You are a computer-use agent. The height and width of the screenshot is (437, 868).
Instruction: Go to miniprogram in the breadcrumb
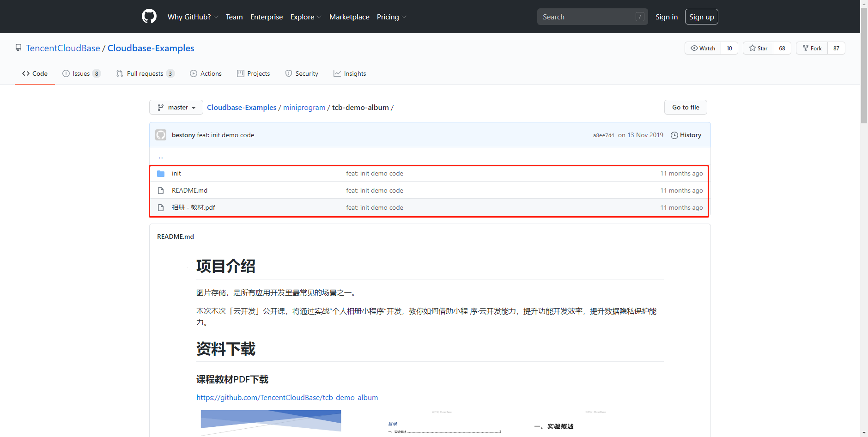[304, 107]
